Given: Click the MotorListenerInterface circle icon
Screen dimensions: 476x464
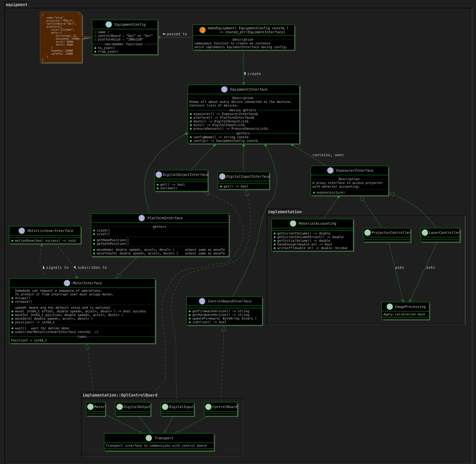Looking at the screenshot, I should coord(22,231).
